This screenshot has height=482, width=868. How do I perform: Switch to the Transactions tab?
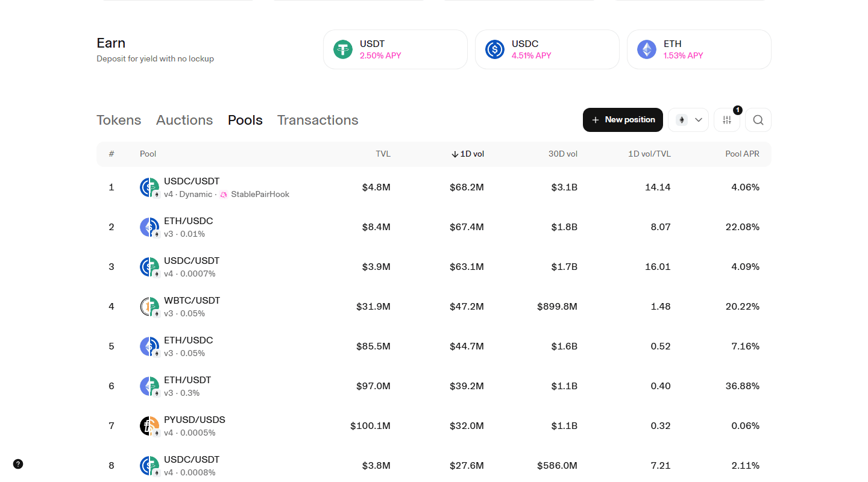tap(318, 120)
